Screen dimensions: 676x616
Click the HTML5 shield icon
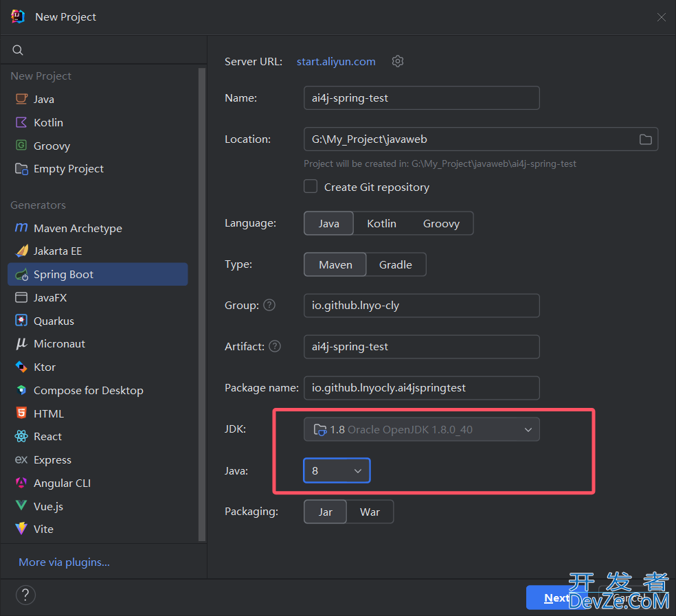click(x=21, y=413)
